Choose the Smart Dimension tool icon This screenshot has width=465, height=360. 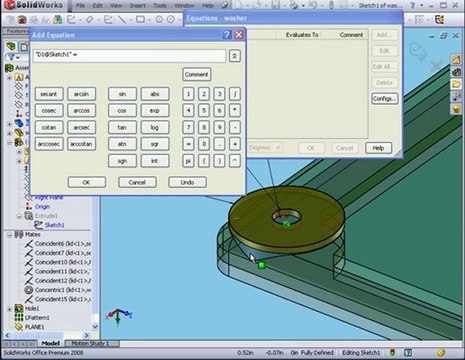coord(89,20)
